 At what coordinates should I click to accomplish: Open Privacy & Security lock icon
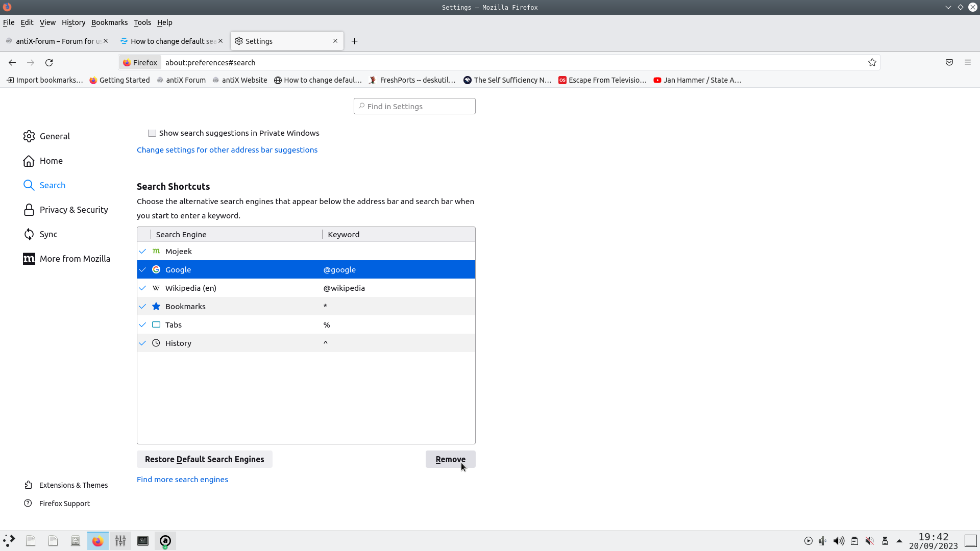(x=29, y=210)
